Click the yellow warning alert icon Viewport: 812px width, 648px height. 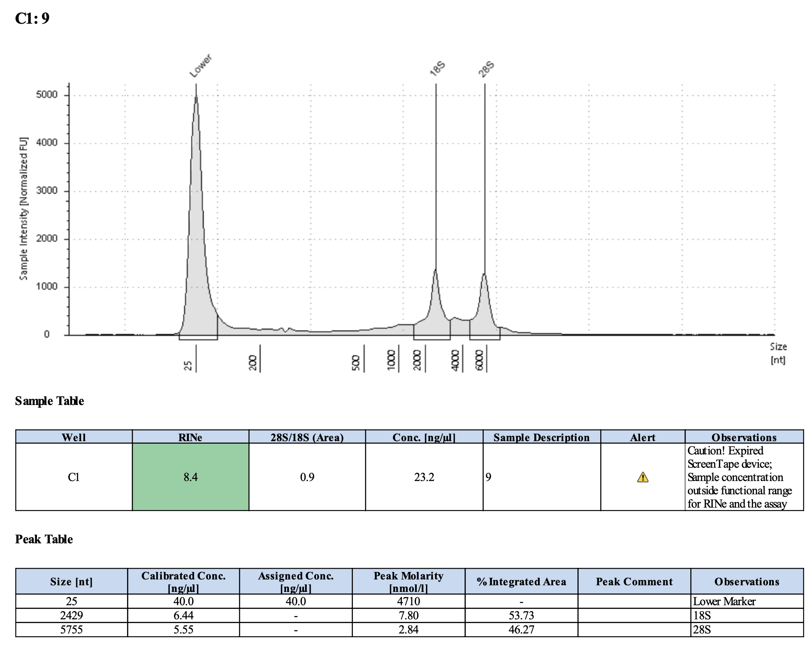click(642, 477)
